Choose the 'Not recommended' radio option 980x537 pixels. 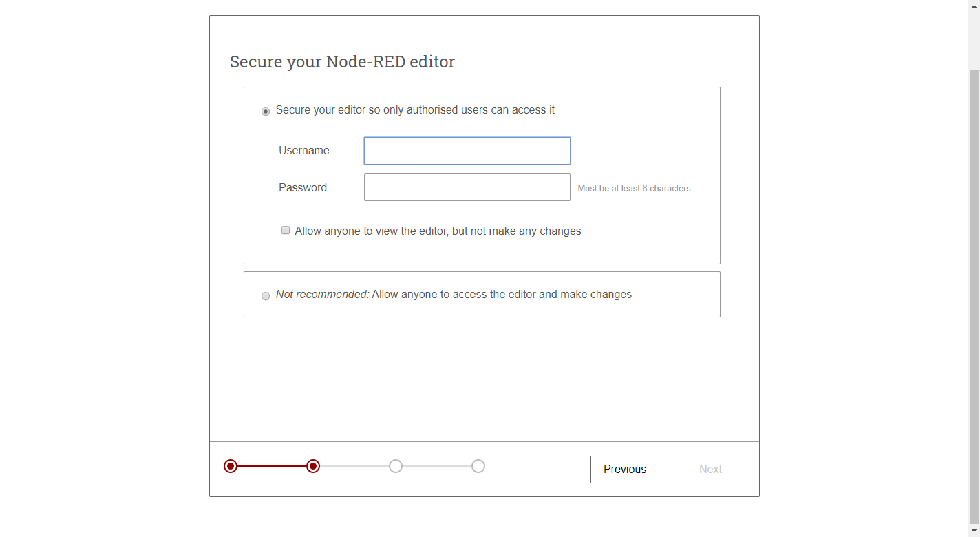pyautogui.click(x=266, y=296)
